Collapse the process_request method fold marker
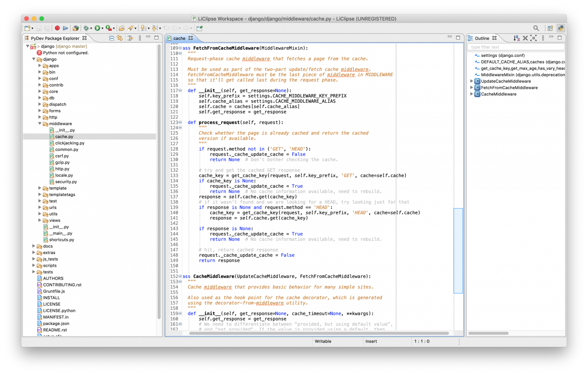The height and width of the screenshot is (375, 588). click(x=180, y=122)
